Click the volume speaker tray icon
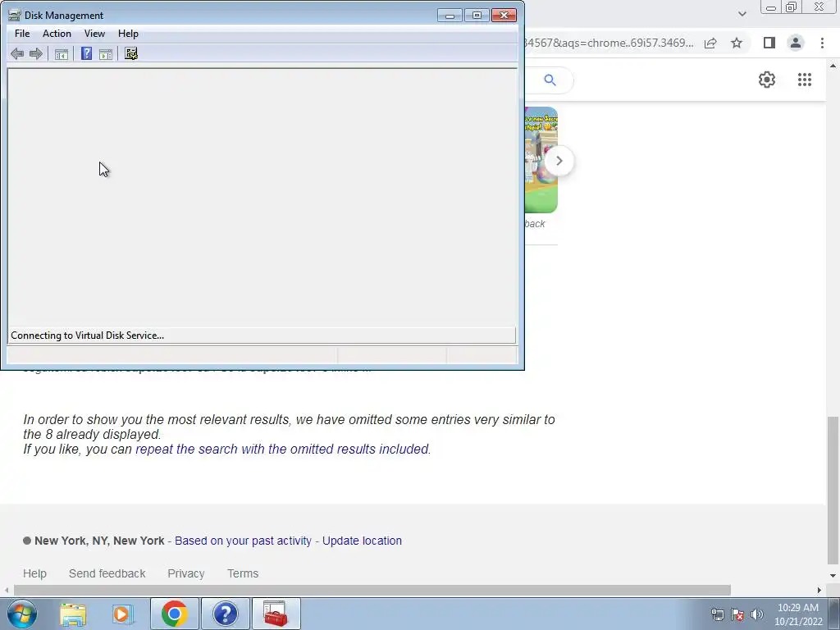Screen dimensions: 840x630 point(757,614)
